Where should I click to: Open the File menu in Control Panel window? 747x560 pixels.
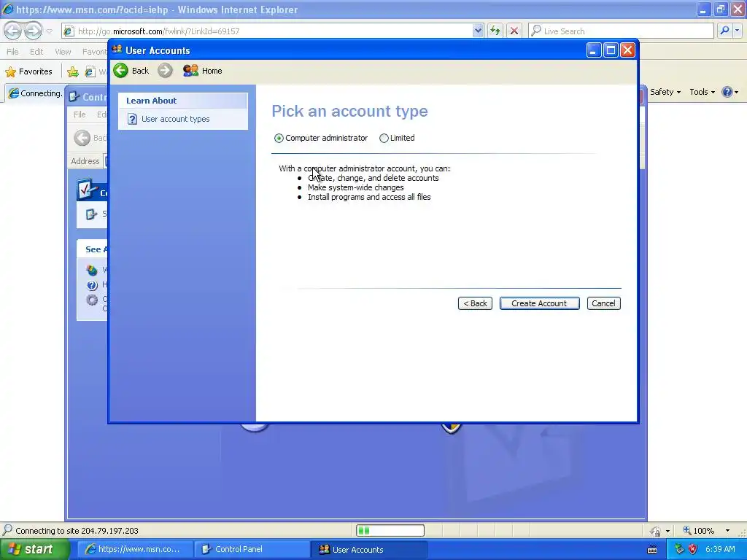tap(80, 114)
